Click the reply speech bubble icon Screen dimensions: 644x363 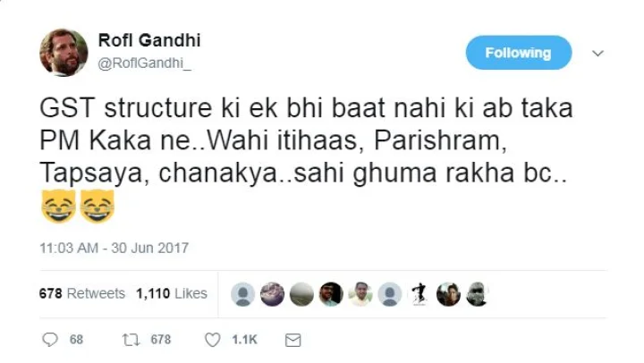[51, 340]
